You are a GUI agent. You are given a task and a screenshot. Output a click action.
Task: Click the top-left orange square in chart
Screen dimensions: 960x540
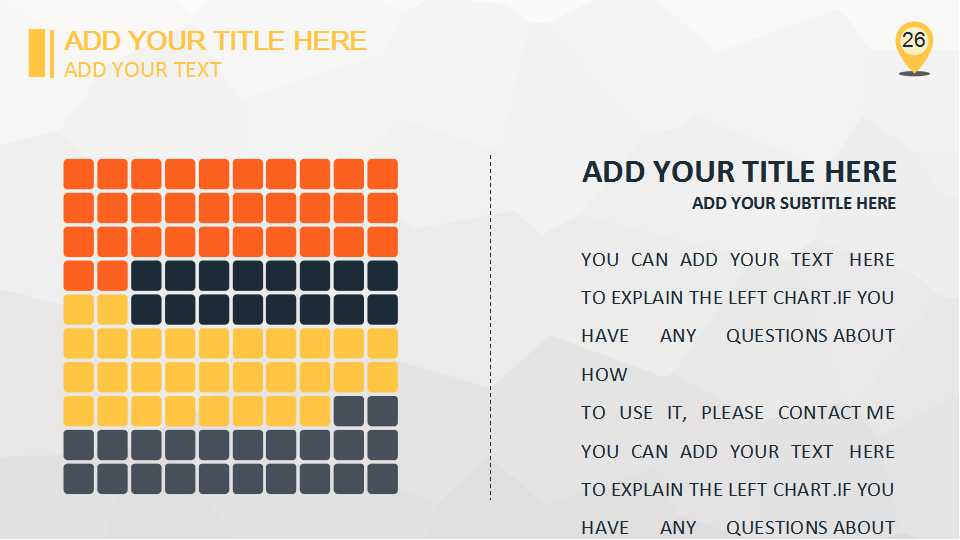(79, 174)
